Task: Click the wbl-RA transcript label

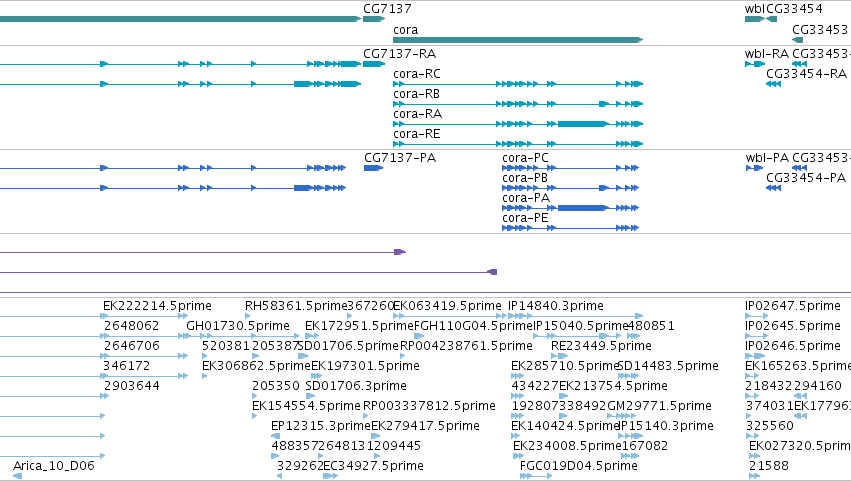Action: click(767, 54)
